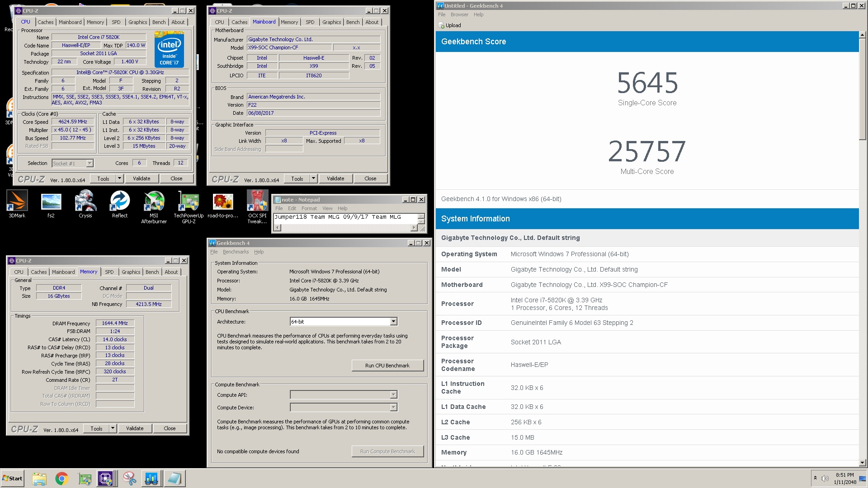
Task: Open Tools dropdown arrow in Mainboard window
Action: point(313,178)
